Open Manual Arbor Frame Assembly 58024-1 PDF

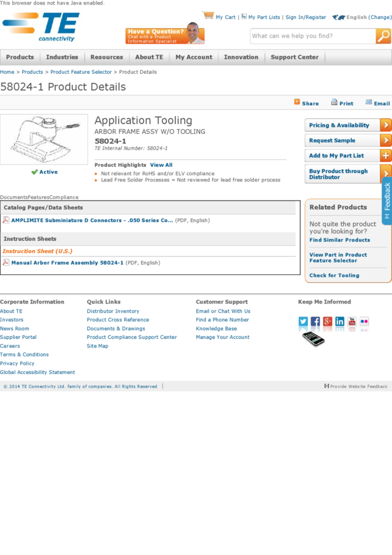pyautogui.click(x=67, y=262)
